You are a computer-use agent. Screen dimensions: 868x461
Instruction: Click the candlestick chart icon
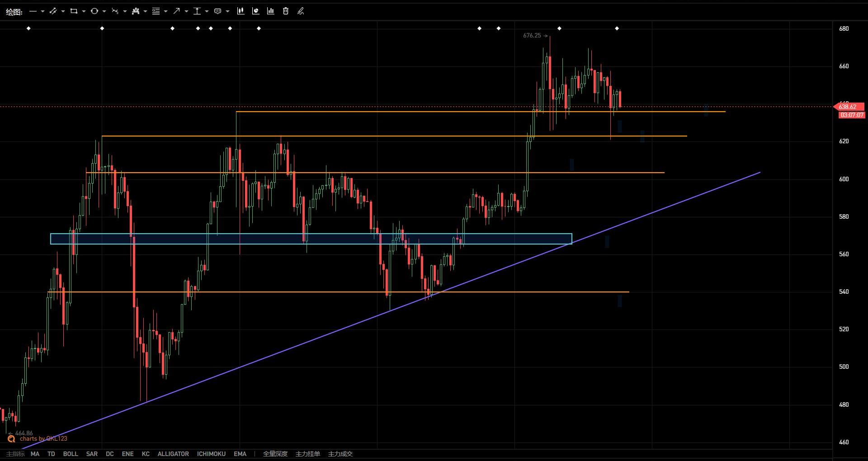pos(241,11)
